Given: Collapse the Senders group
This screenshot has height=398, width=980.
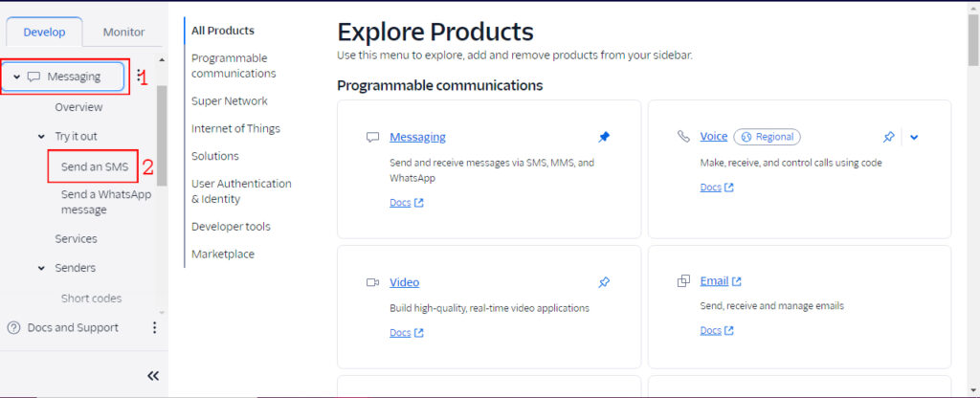Looking at the screenshot, I should coord(41,268).
